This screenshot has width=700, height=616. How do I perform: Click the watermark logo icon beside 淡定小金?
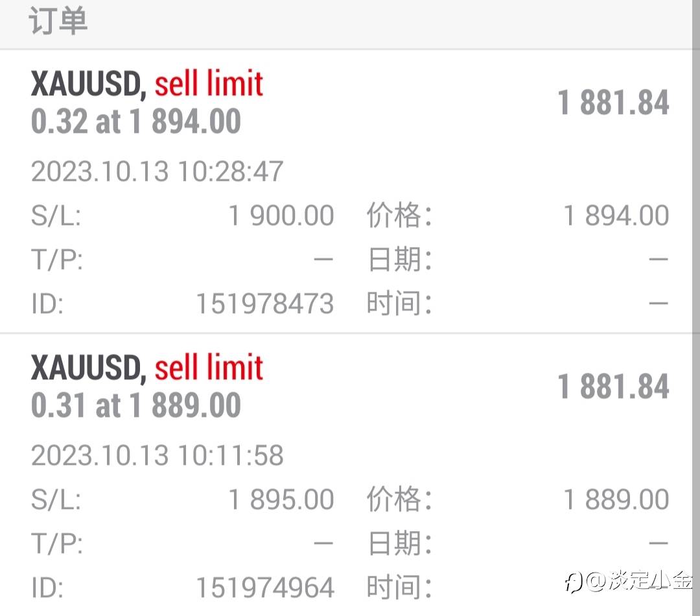tap(574, 582)
